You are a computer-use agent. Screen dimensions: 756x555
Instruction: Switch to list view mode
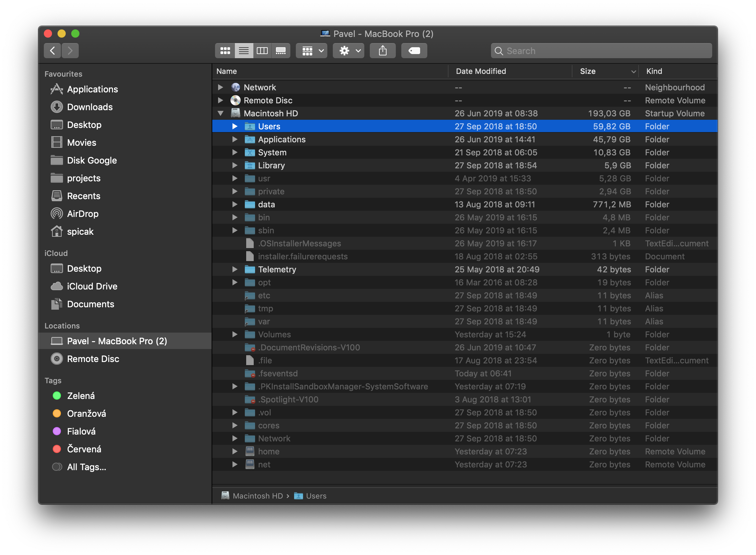244,50
